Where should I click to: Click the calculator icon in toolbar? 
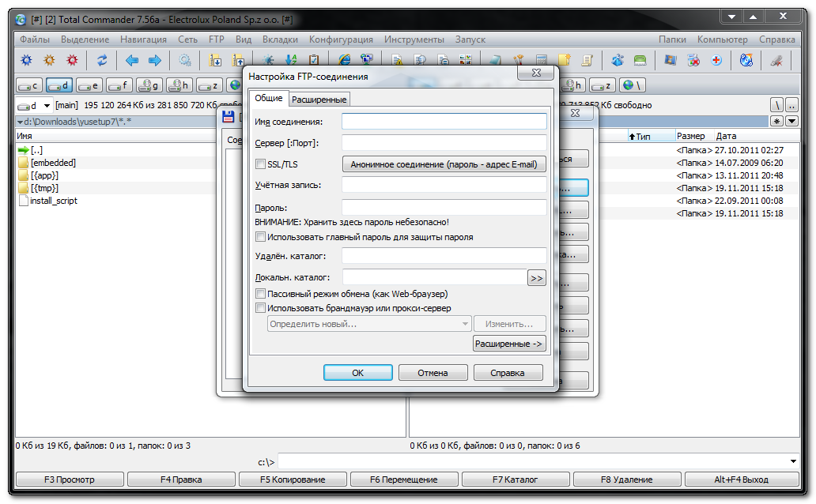pyautogui.click(x=542, y=60)
